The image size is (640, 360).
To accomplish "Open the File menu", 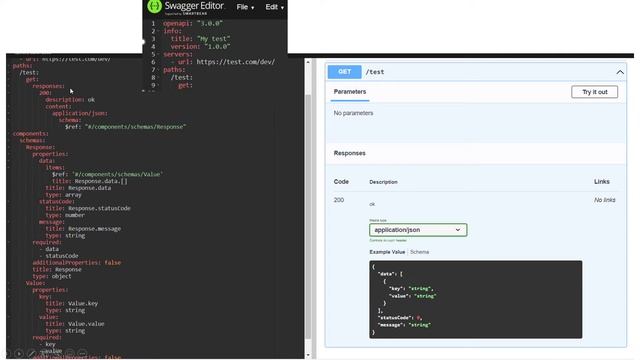I will point(245,7).
